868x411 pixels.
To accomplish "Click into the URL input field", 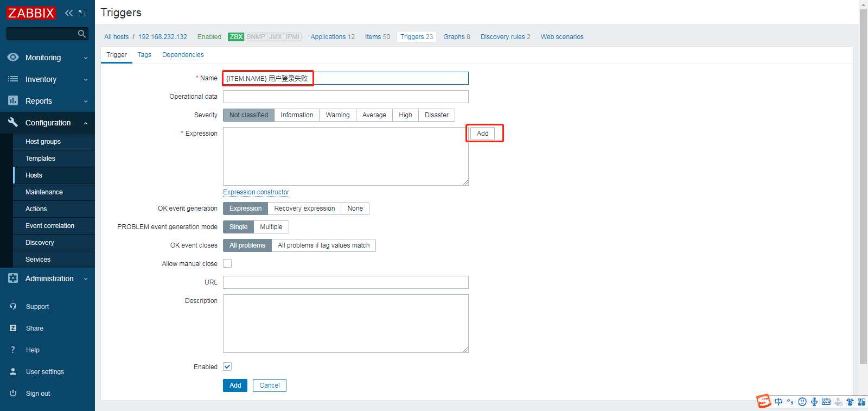I will coord(346,282).
